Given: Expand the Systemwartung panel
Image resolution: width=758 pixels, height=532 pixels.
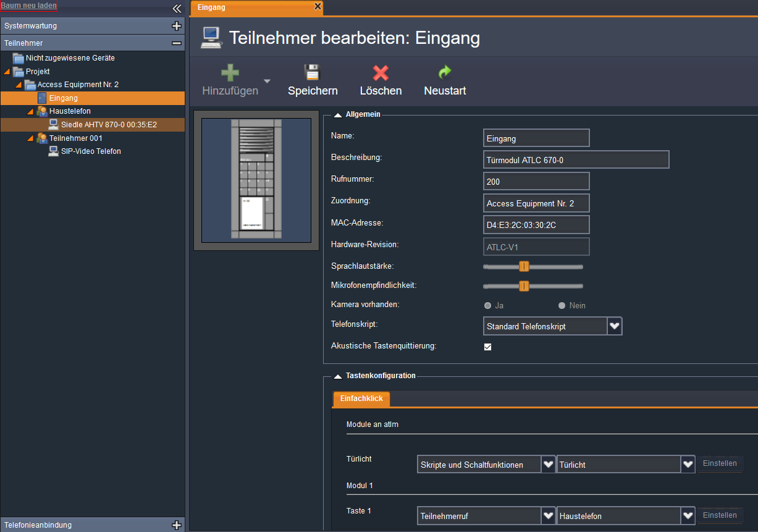Looking at the screenshot, I should click(x=177, y=26).
